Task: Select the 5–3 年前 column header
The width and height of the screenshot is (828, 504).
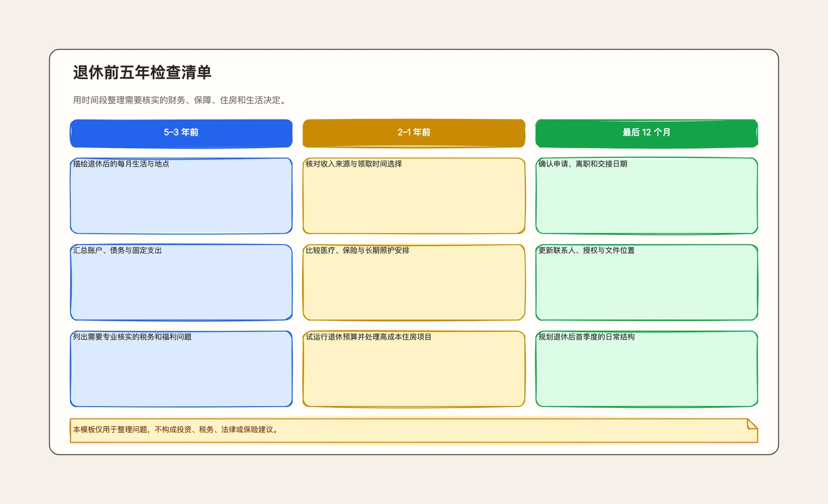Action: (x=181, y=133)
